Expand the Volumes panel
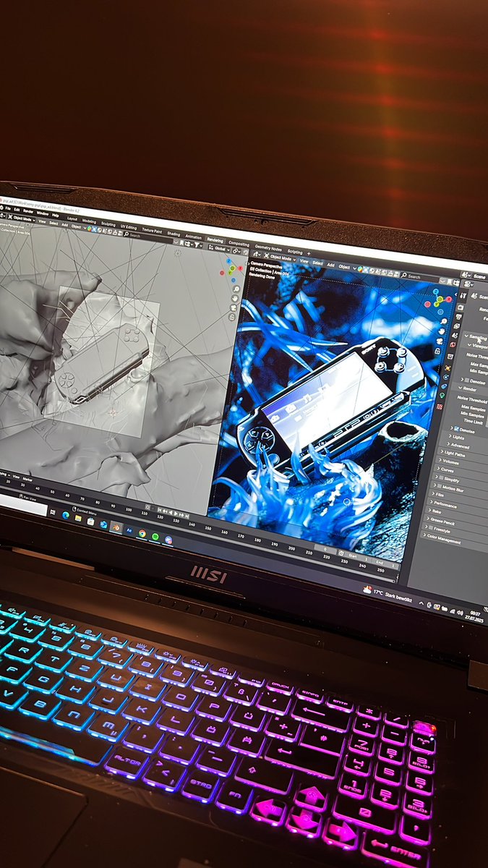The width and height of the screenshot is (488, 868). tap(450, 461)
